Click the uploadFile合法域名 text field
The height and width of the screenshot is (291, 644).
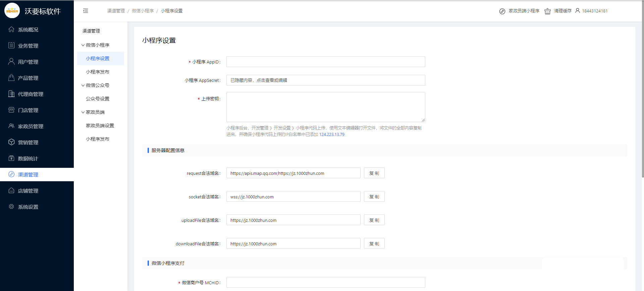(293, 220)
